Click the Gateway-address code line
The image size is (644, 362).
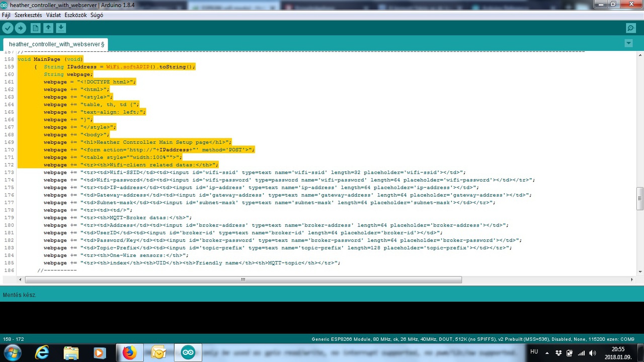[287, 195]
